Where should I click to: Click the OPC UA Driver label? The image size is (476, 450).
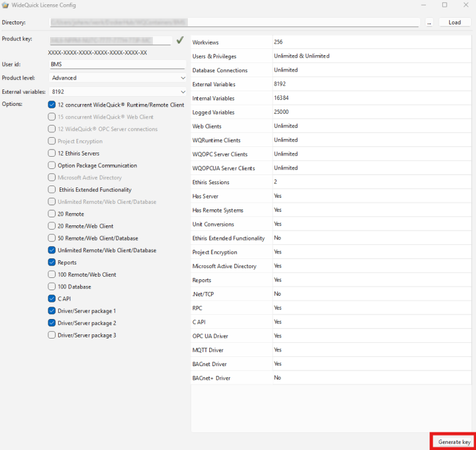coord(210,336)
